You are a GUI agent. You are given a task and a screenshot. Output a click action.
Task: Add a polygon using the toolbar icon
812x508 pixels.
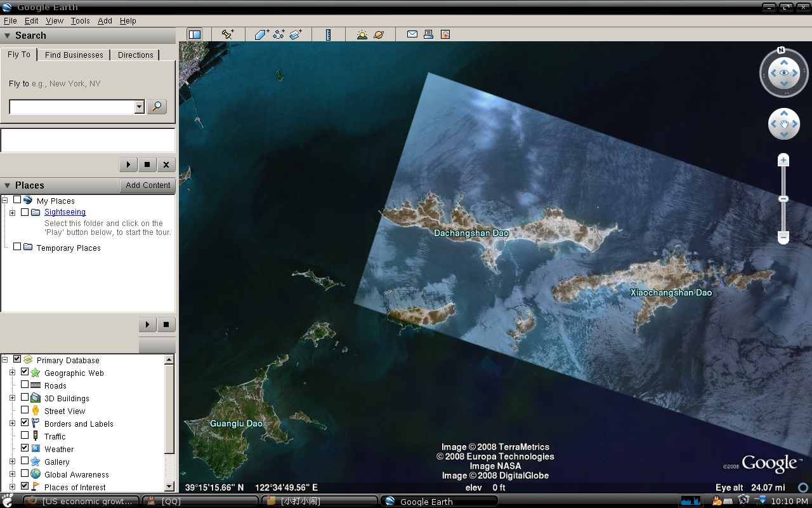click(262, 35)
